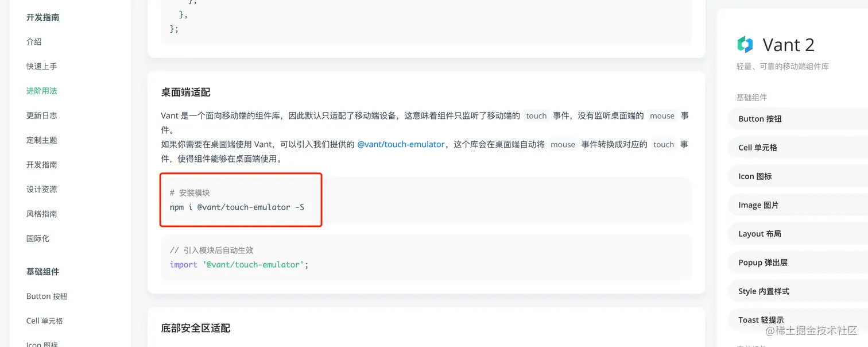
Task: Open Popup 弹出层 in the preview list
Action: (x=798, y=263)
